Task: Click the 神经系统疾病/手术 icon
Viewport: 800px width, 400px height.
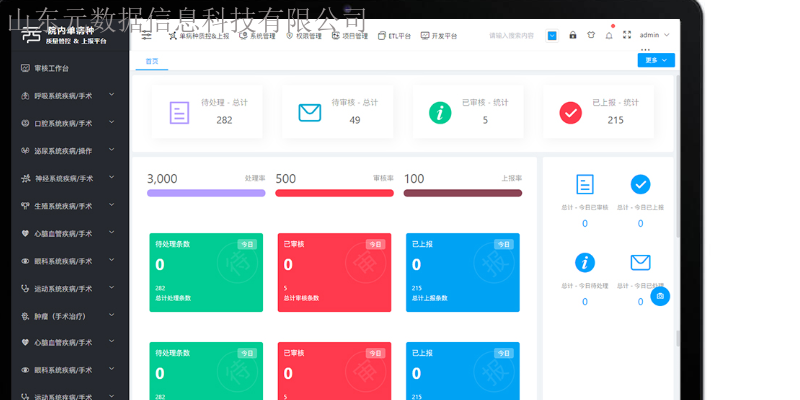Action: pyautogui.click(x=25, y=178)
